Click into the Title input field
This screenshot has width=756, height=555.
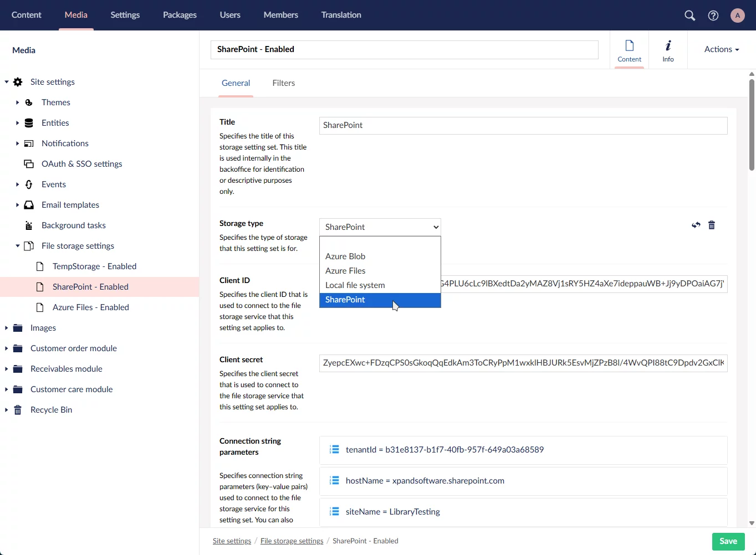(x=523, y=125)
